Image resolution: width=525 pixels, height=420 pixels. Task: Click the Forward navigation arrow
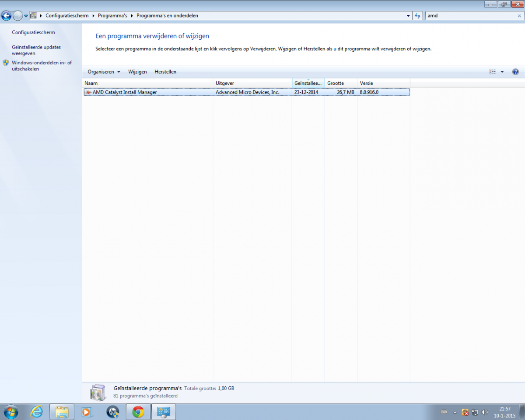[x=17, y=16]
